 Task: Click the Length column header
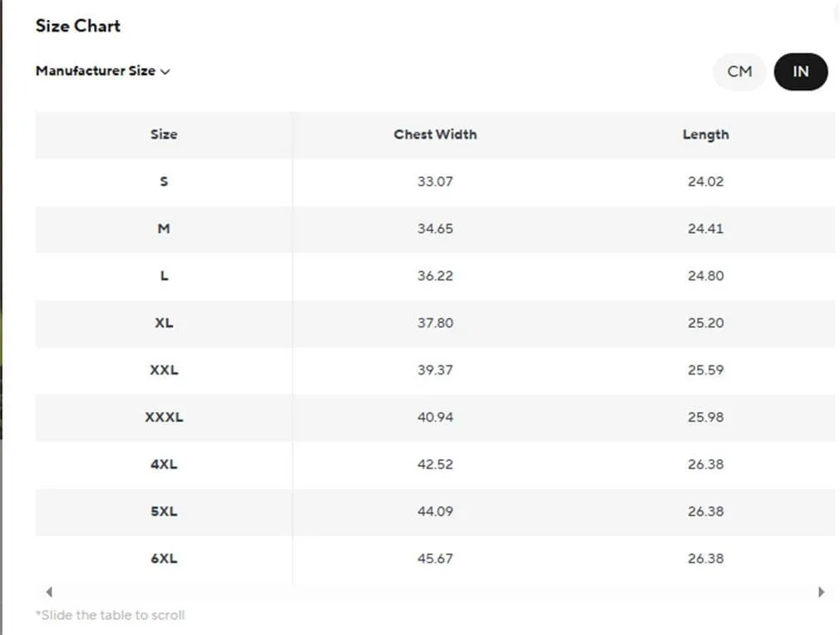click(705, 135)
